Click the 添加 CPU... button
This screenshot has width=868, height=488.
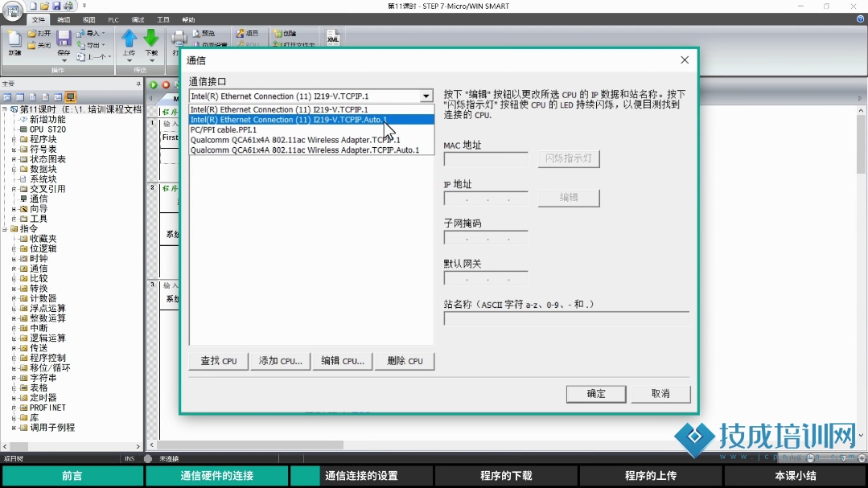[x=281, y=361]
